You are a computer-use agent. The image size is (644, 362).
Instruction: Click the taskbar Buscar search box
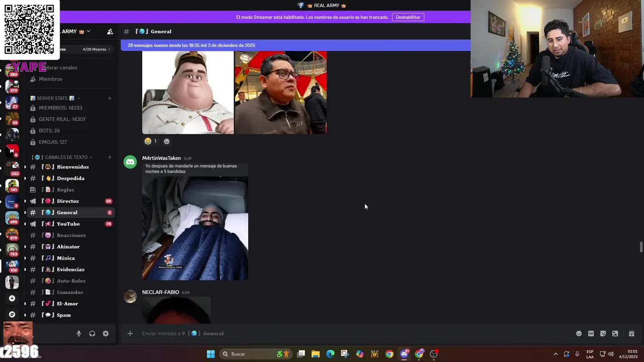(x=257, y=354)
